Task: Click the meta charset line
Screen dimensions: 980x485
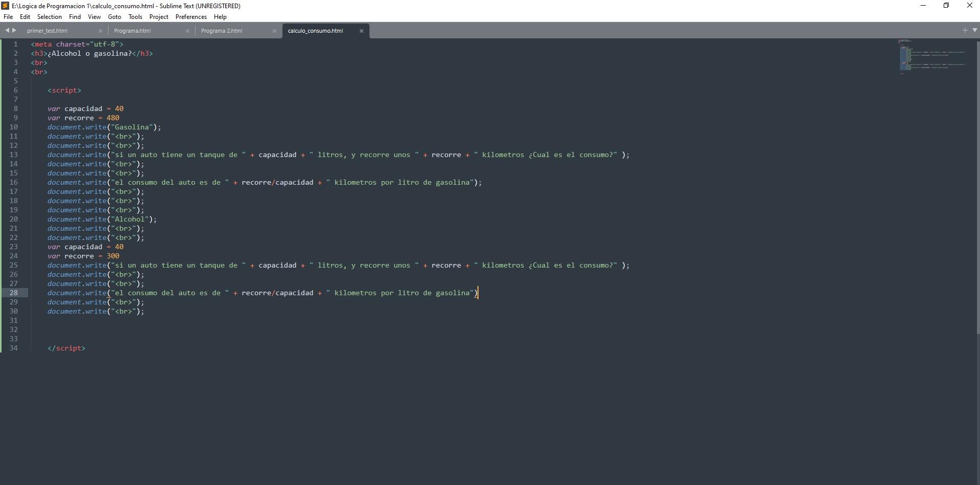Action: (x=77, y=44)
